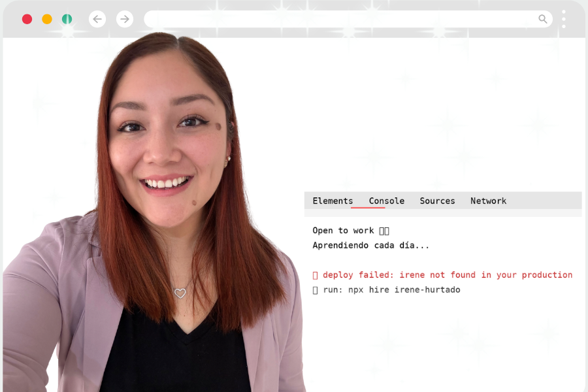The image size is (588, 392).
Task: Click the forward arrow navigation button
Action: point(125,19)
